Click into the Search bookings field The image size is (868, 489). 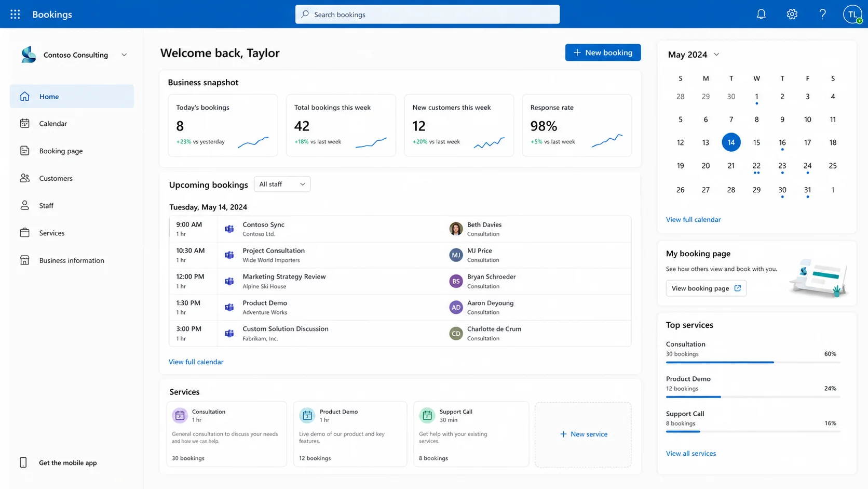(x=427, y=14)
